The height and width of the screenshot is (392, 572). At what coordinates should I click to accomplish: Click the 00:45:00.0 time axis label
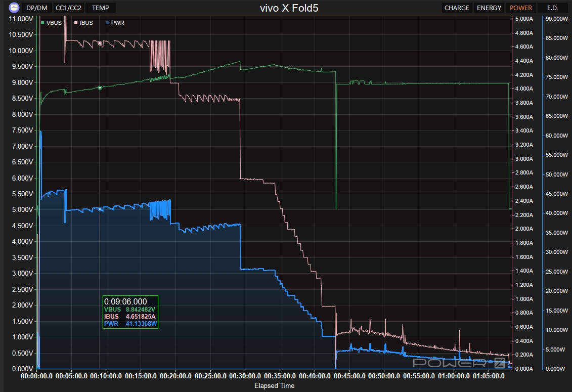coord(349,376)
